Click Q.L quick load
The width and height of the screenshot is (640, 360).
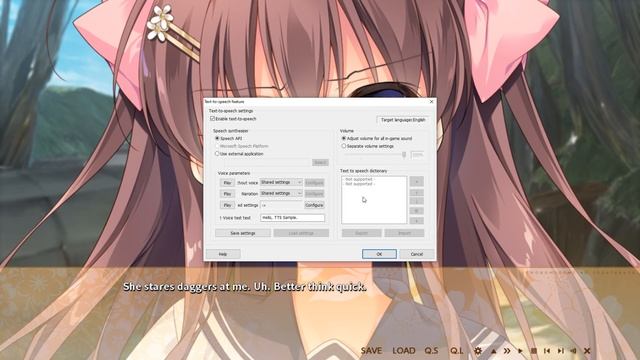[x=457, y=351]
